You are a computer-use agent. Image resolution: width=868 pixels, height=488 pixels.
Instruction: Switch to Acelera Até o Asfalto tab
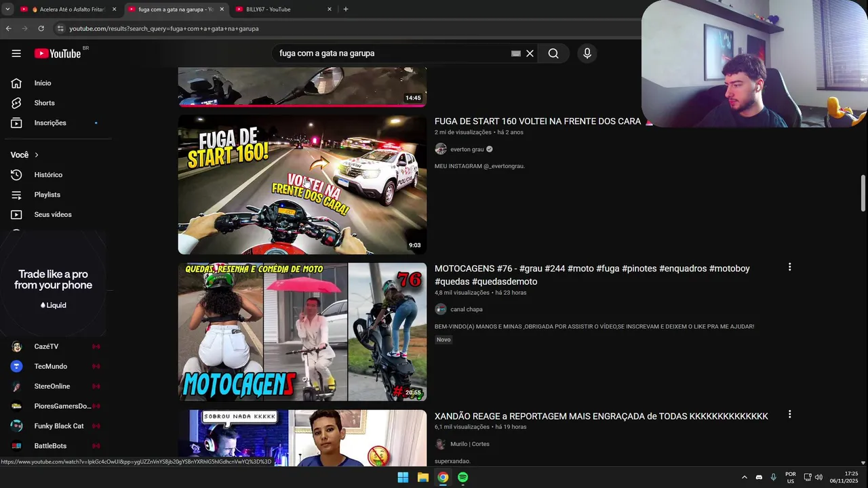(68, 9)
